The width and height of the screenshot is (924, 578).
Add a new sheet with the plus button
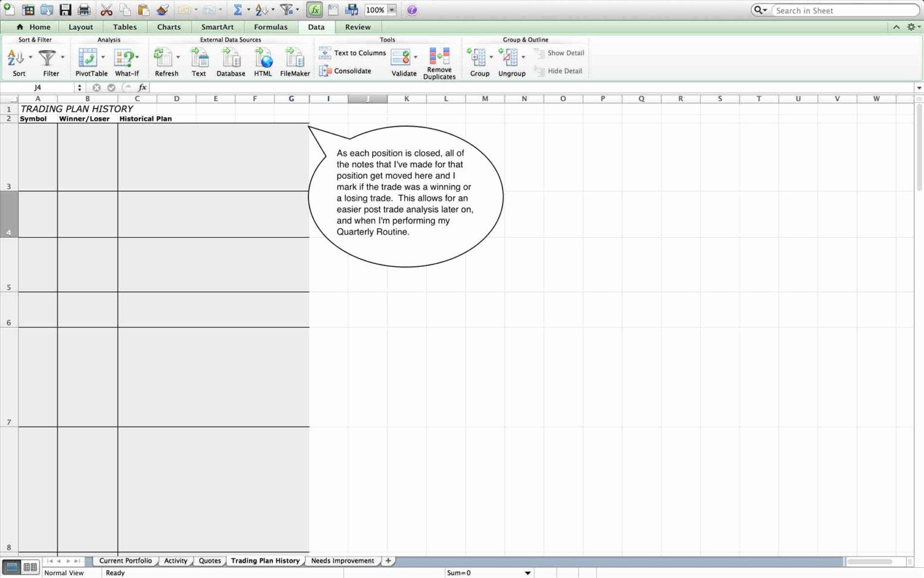[x=388, y=561]
